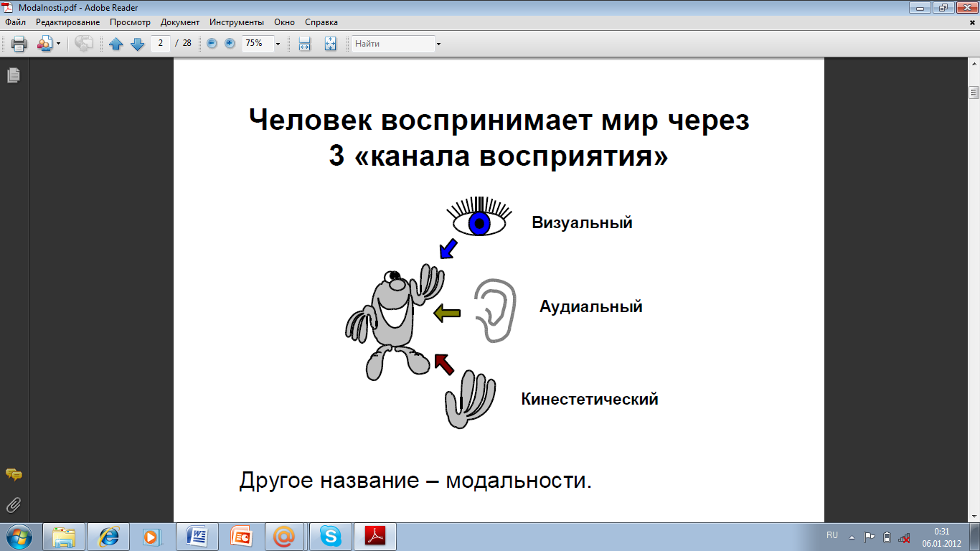Click the 75% zoom value field
Image resolution: width=980 pixels, height=551 pixels.
(x=257, y=43)
